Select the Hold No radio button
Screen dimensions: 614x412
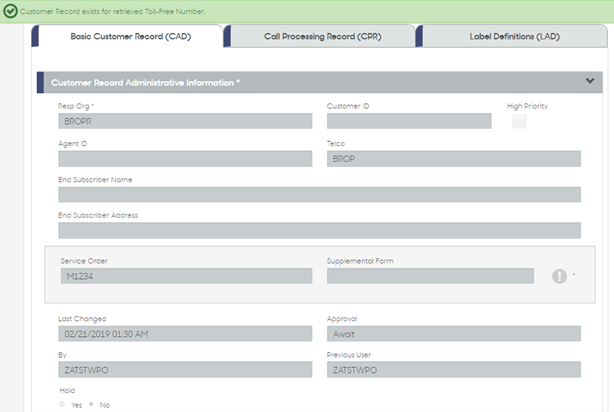[x=91, y=404]
